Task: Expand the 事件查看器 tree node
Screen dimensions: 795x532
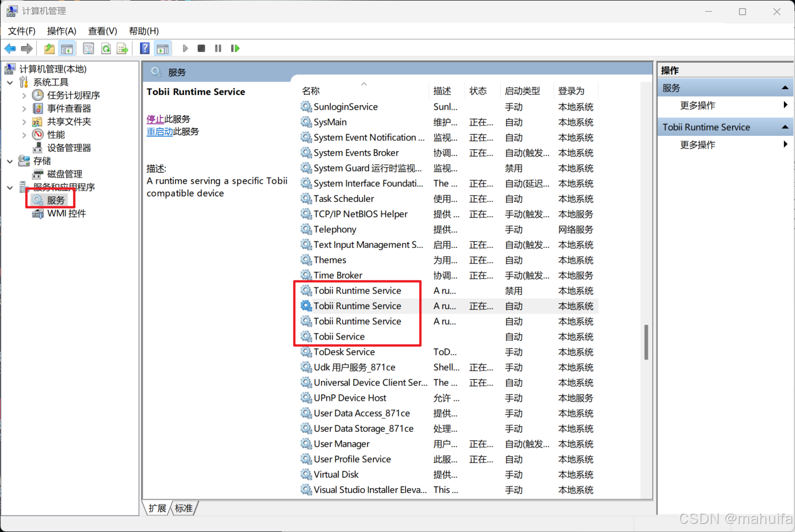Action: coord(24,108)
